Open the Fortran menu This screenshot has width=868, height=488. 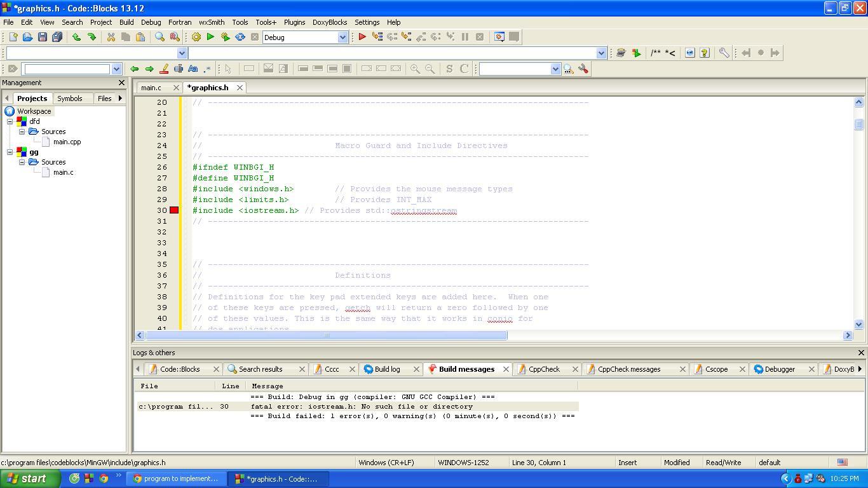click(x=180, y=22)
